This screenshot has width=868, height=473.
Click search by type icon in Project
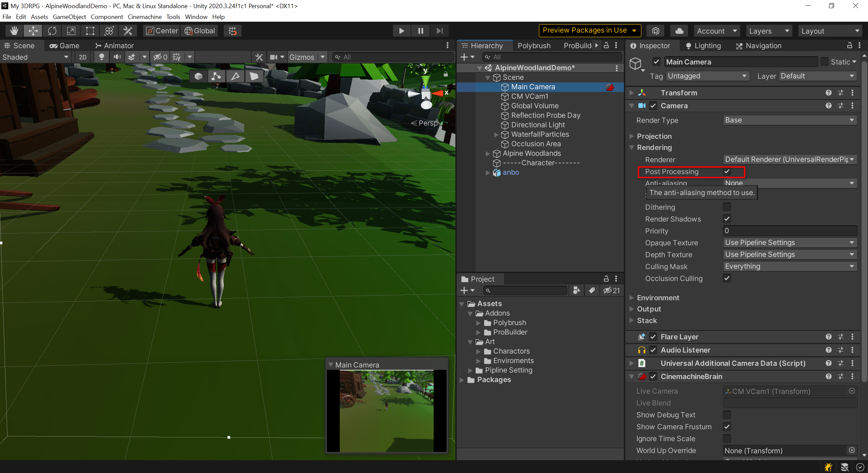point(576,290)
